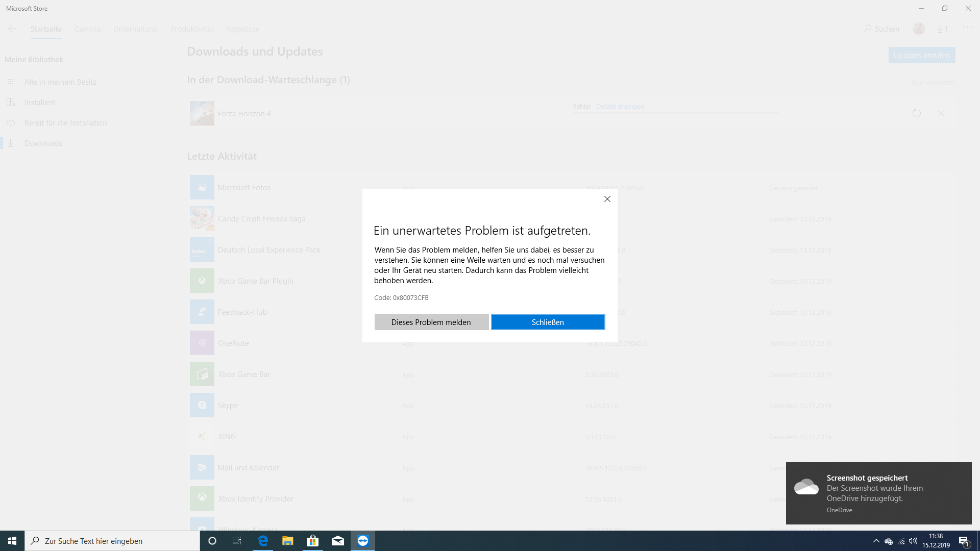
Task: Switch to the Gaming tab
Action: click(x=87, y=29)
